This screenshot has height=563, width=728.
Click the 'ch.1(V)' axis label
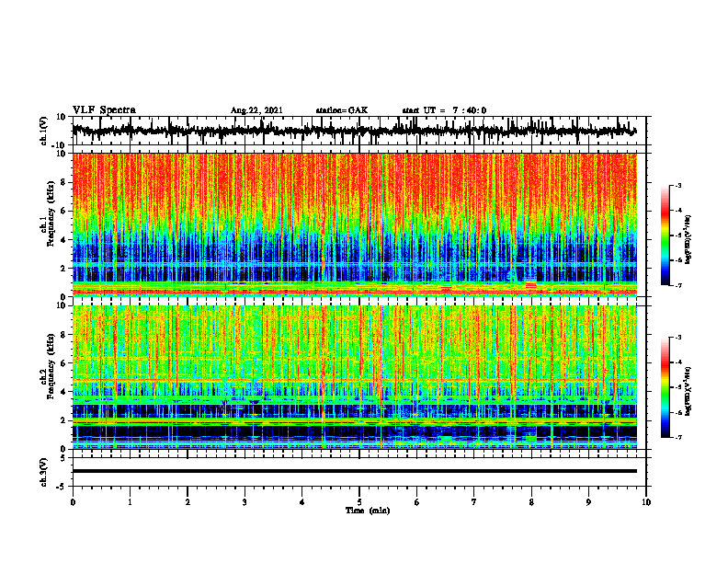point(43,131)
